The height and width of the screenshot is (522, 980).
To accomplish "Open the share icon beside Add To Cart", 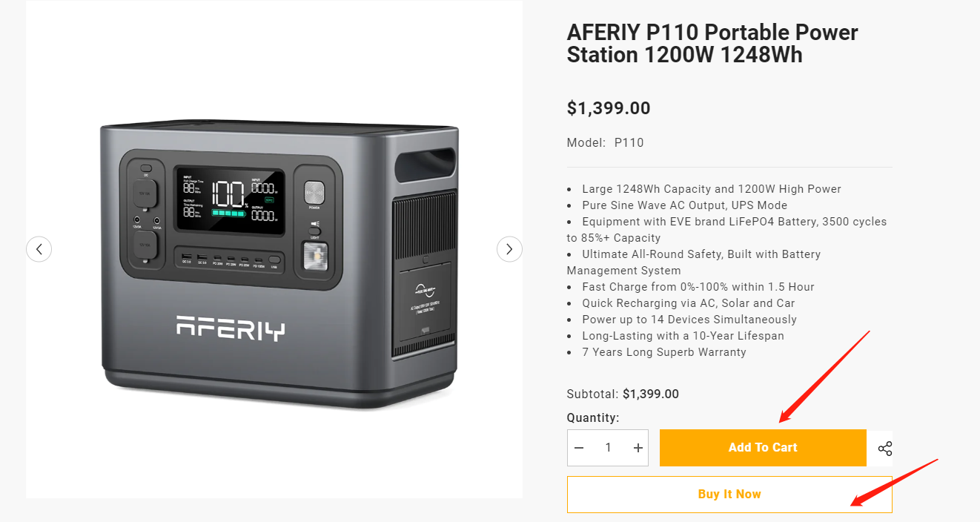I will (885, 449).
